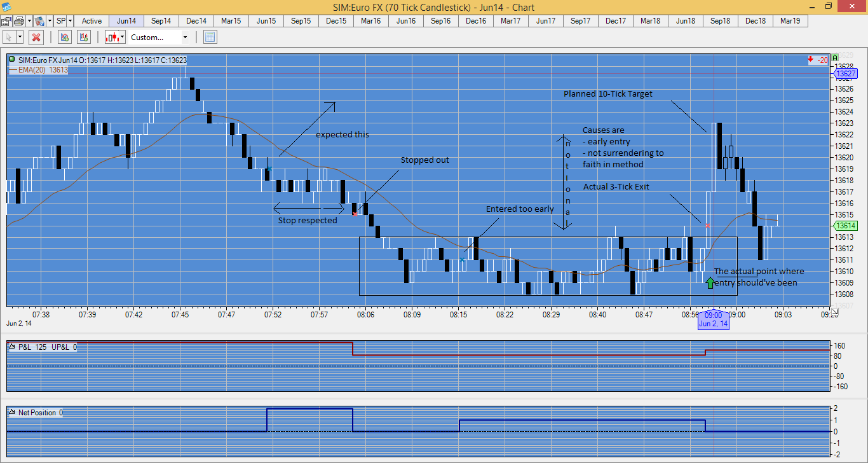Click the 'Planned 10-Tick Target' annotation
Screen dimensions: 868x463
pyautogui.click(x=608, y=94)
